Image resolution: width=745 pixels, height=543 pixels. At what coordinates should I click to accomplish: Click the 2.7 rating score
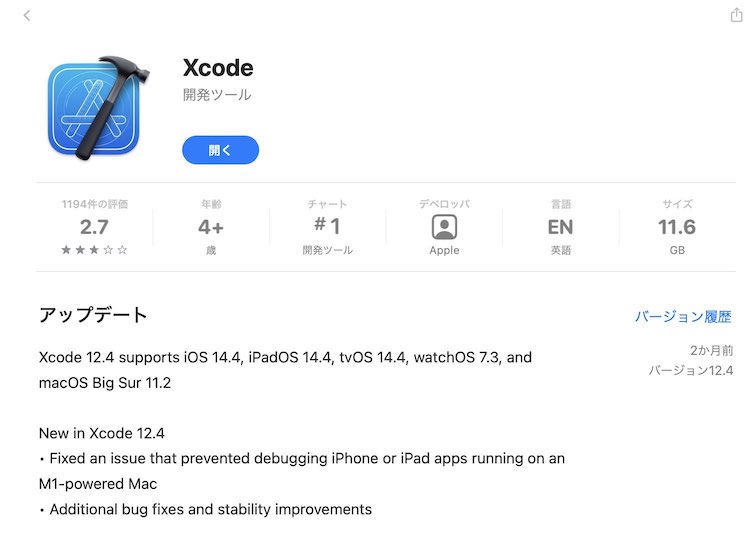point(94,227)
